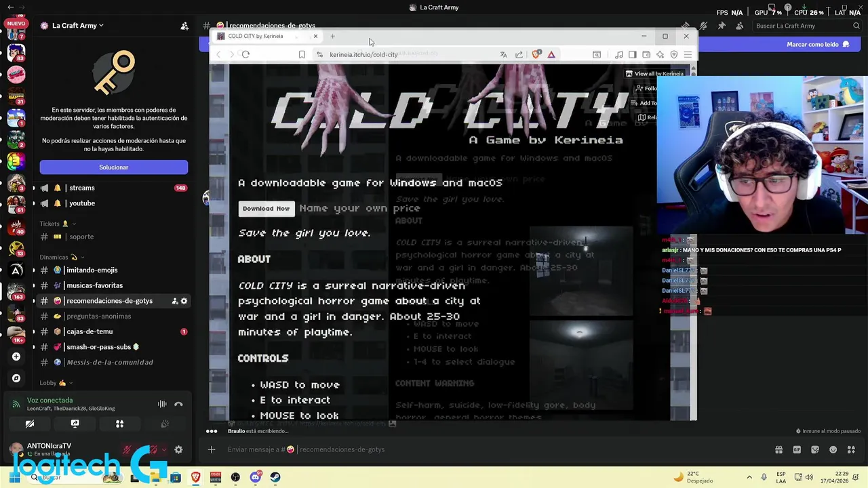The image size is (868, 488).
Task: Collapse the Lobby category
Action: (x=57, y=383)
